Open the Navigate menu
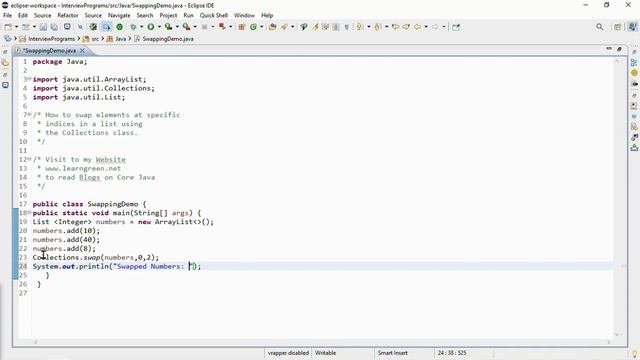The image size is (640, 360). [x=119, y=15]
